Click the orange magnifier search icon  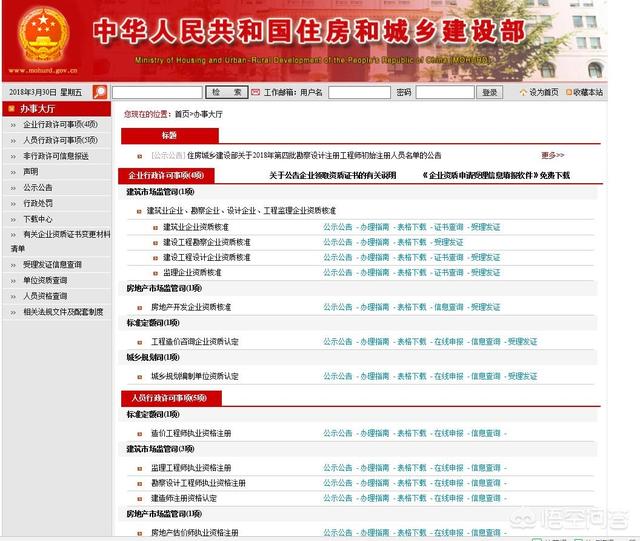(x=100, y=92)
